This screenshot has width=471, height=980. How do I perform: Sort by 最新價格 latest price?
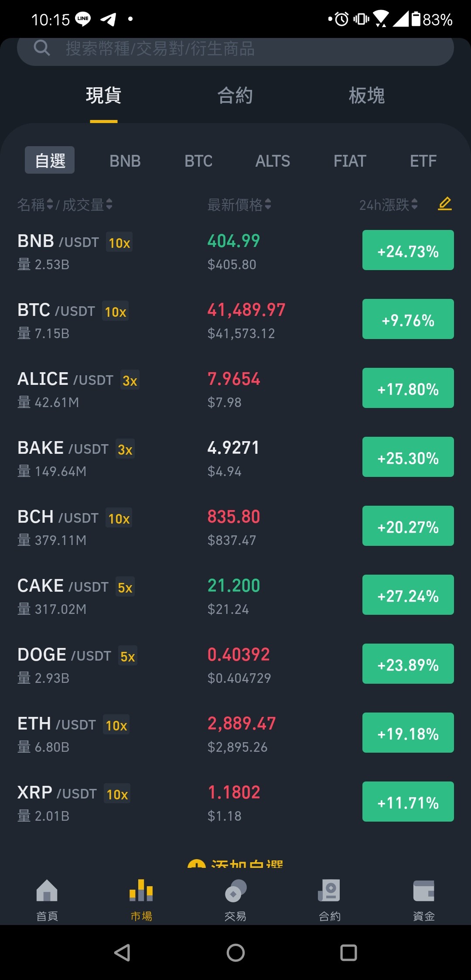pos(239,204)
